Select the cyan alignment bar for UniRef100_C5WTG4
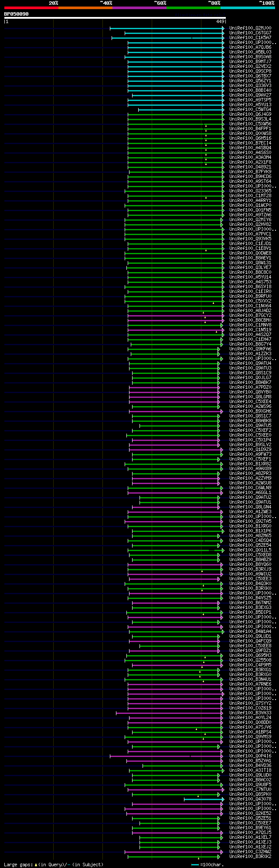Viewport: 279px width, 868px height. [x=181, y=110]
